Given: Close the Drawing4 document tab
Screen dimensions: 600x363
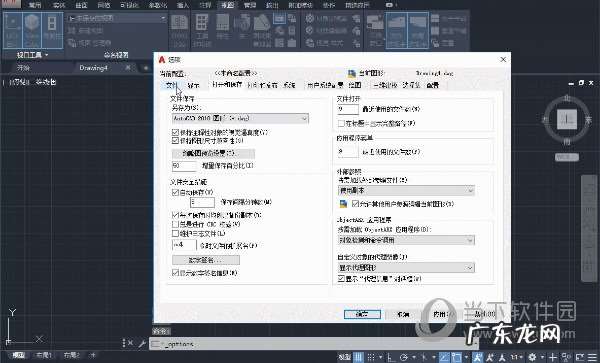Looking at the screenshot, I should pyautogui.click(x=128, y=67).
